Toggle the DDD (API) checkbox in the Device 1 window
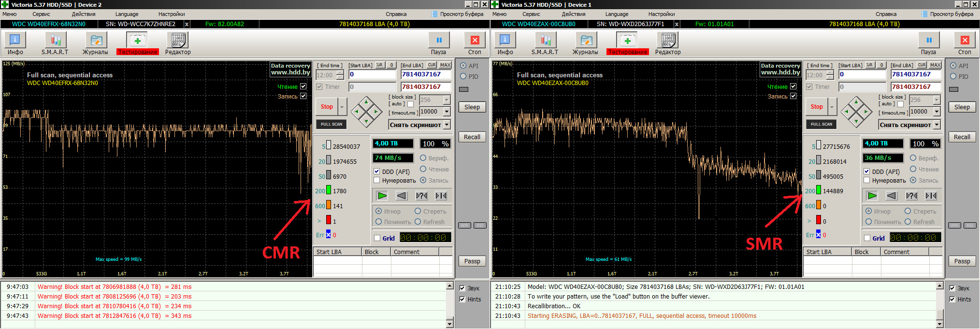 point(867,172)
